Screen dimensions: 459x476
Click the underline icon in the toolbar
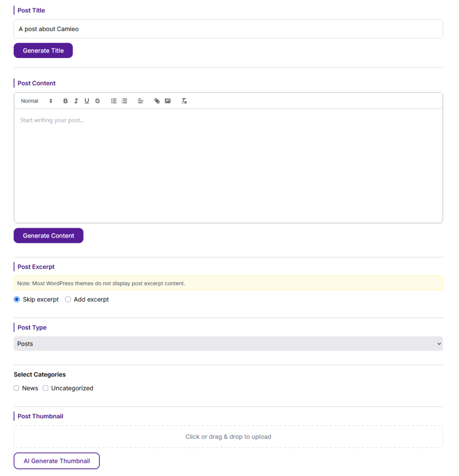pos(86,101)
